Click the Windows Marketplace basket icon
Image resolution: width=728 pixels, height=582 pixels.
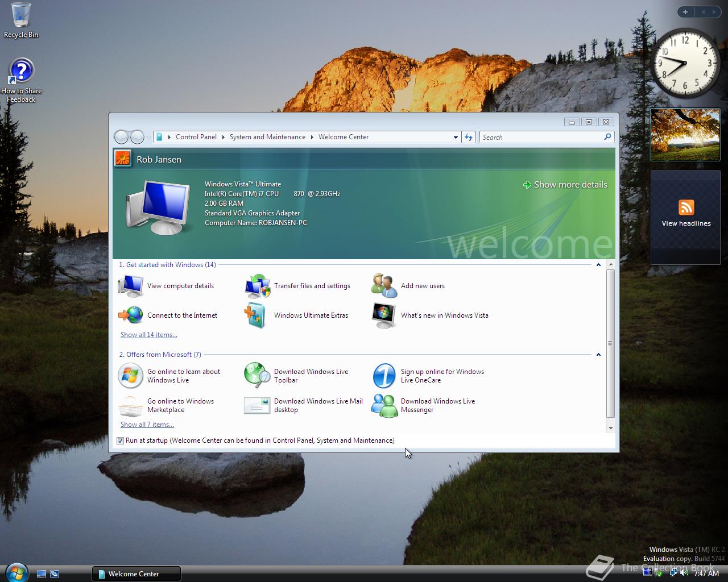point(130,406)
